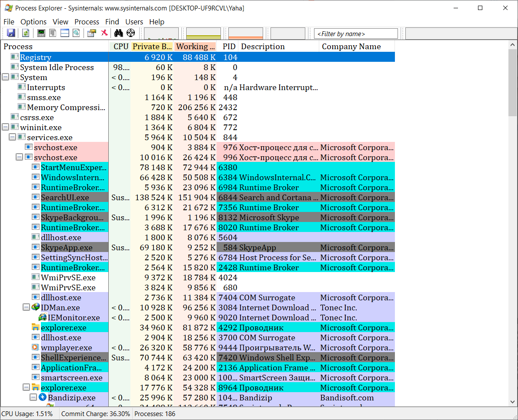Click the icon beside smss.exe
518x420 pixels.
pos(21,97)
